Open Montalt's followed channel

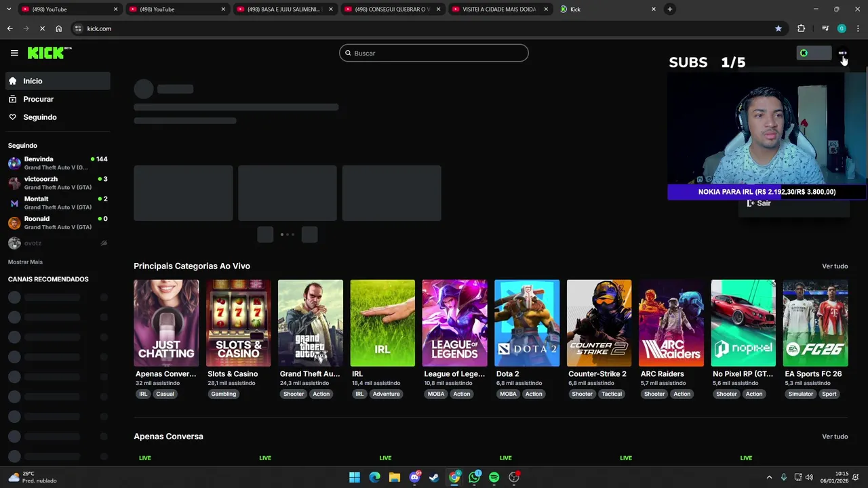coord(58,203)
